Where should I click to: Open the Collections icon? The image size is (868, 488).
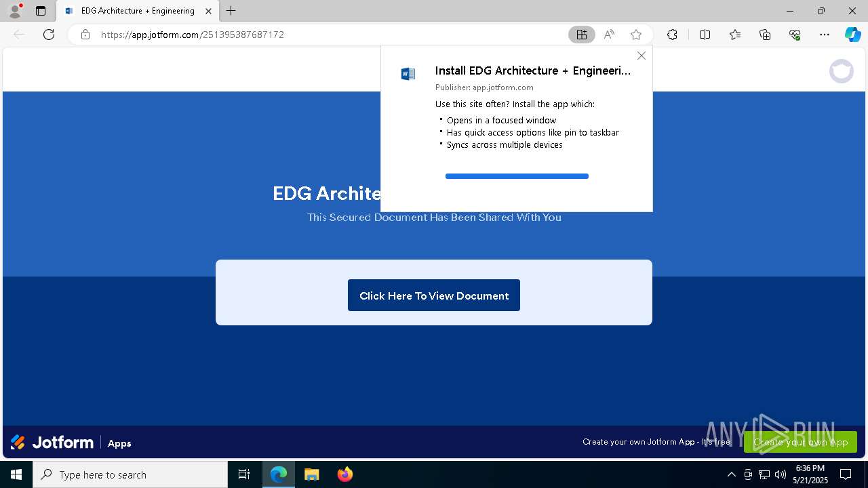(x=765, y=35)
